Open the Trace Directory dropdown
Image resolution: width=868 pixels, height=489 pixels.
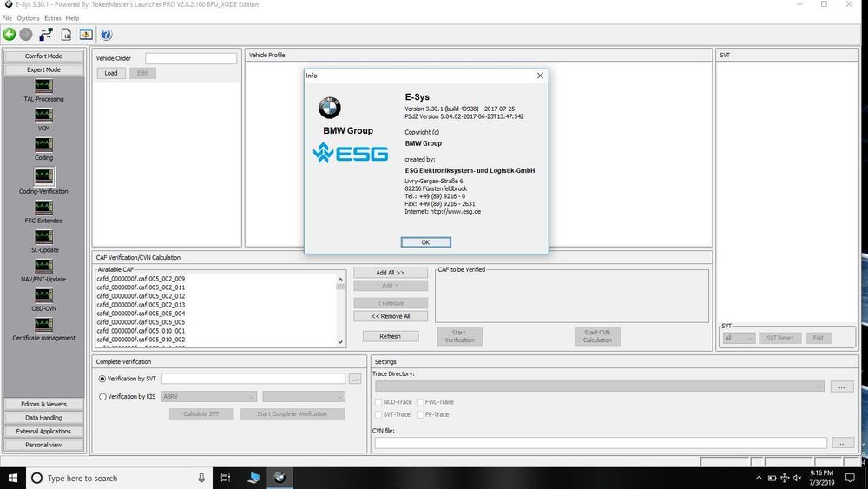(600, 387)
